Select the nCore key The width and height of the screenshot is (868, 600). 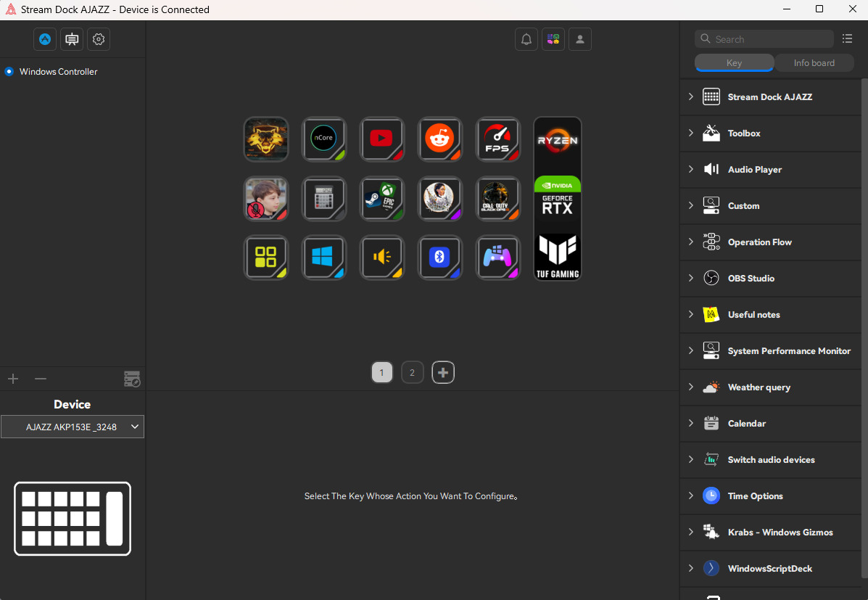(x=324, y=139)
